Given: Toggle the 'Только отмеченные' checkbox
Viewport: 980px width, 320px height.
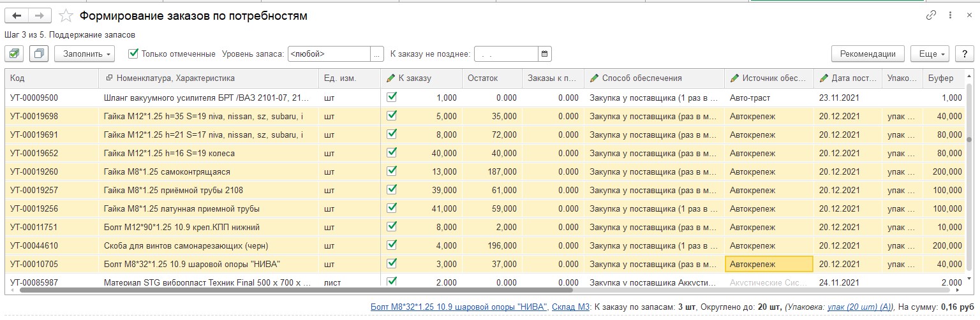Looking at the screenshot, I should pyautogui.click(x=133, y=54).
